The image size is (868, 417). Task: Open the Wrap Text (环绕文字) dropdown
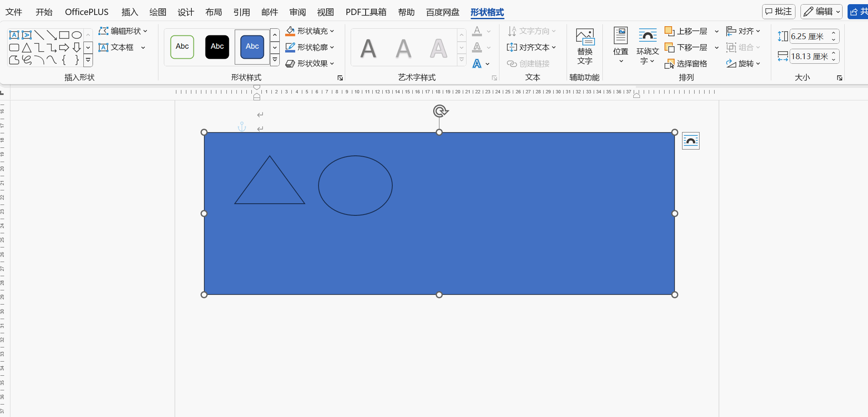click(647, 46)
